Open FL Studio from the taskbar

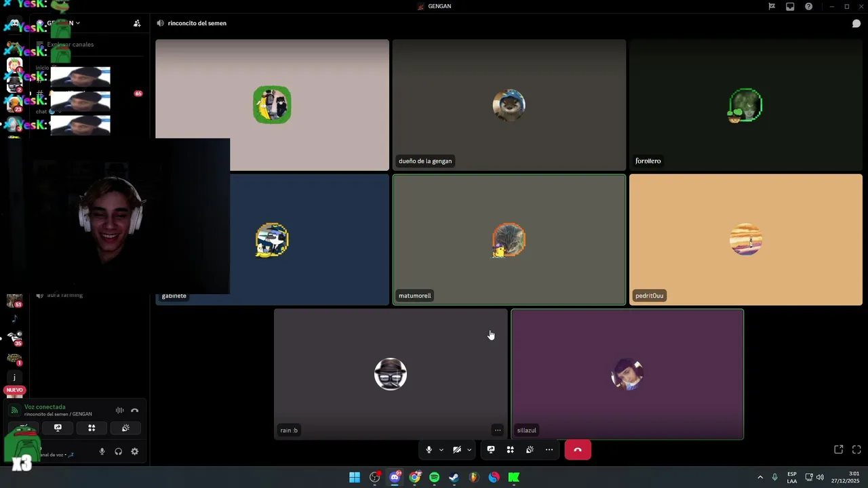(474, 477)
